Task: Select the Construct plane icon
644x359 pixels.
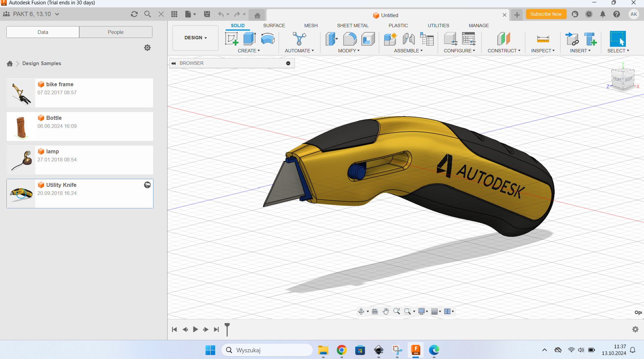Action: [504, 39]
